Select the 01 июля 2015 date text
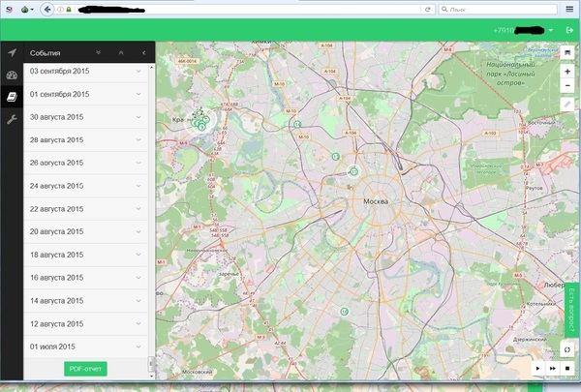Image resolution: width=581 pixels, height=392 pixels. pos(52,347)
